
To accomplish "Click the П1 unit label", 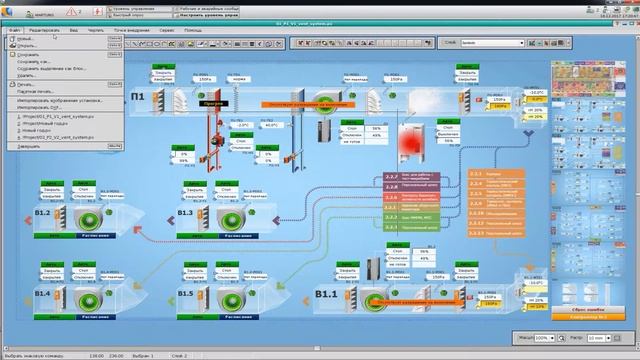I will (138, 97).
